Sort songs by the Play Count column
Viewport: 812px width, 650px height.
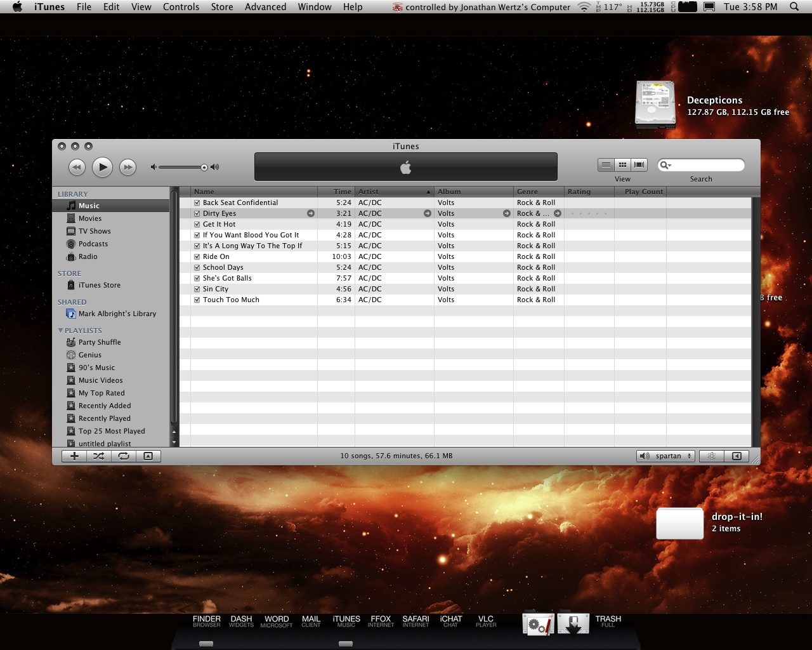pos(640,192)
